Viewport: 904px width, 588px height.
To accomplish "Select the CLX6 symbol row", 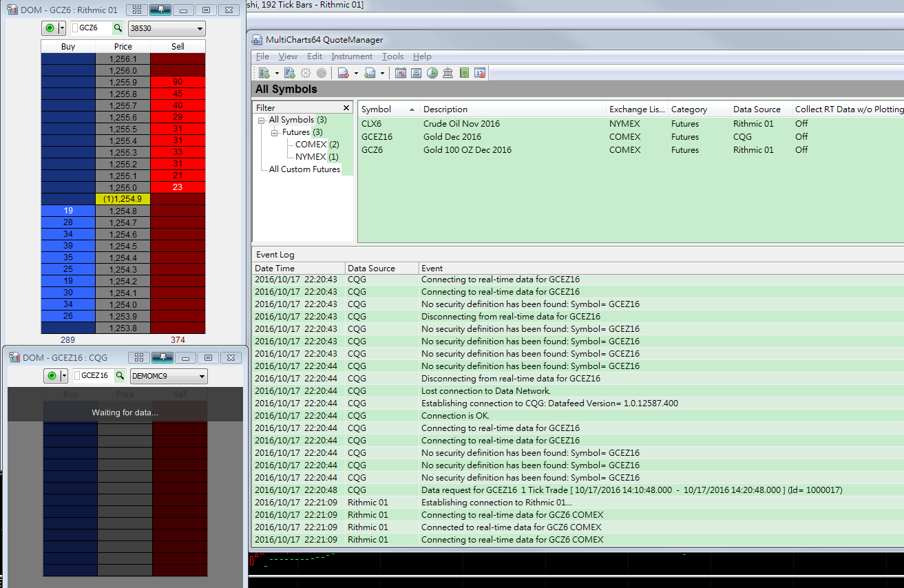I will 631,124.
